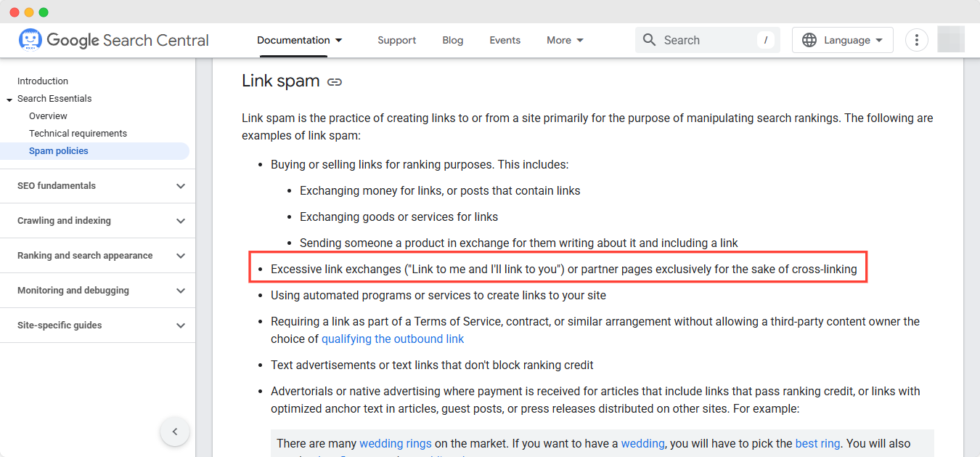Click the 'wedding rings' example link
Screen dimensions: 980x457
[396, 443]
